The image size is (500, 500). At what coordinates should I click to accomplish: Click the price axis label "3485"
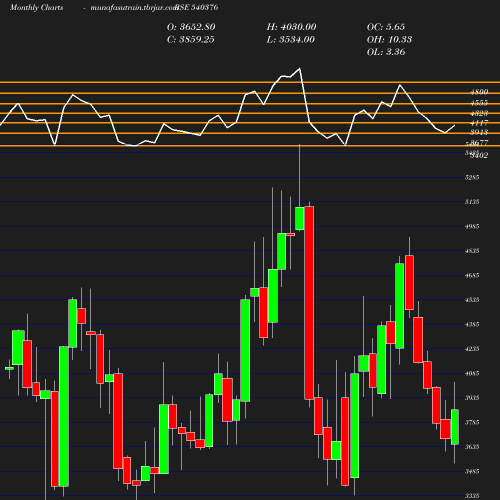472,471
